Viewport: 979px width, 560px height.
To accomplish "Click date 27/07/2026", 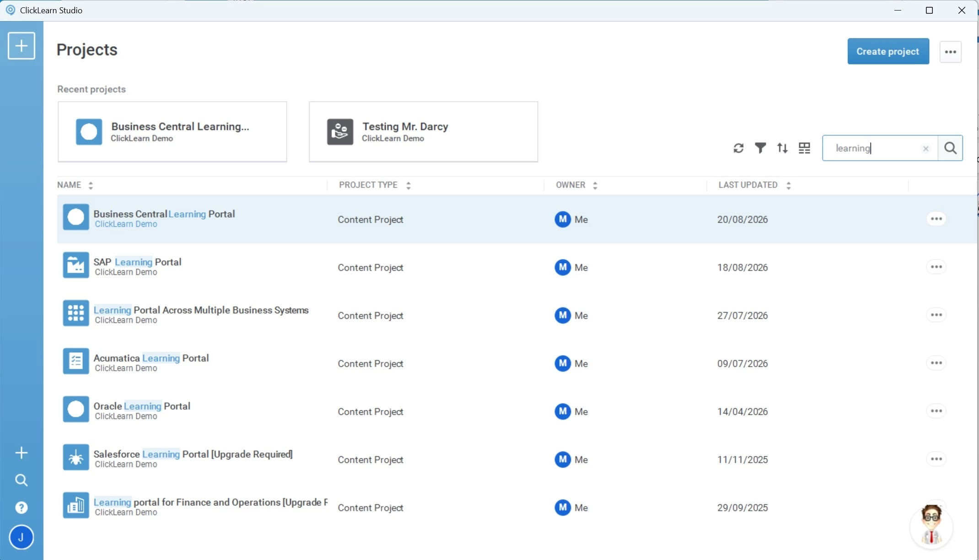I will click(x=742, y=316).
